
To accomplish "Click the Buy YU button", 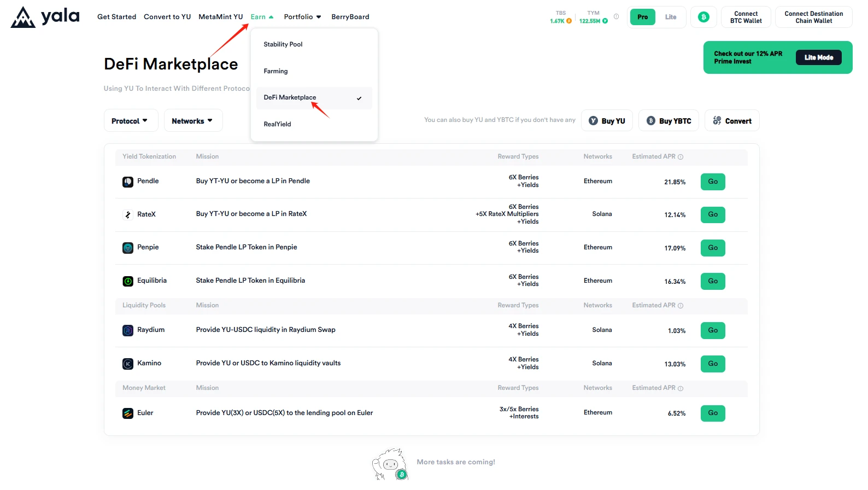I will point(607,121).
